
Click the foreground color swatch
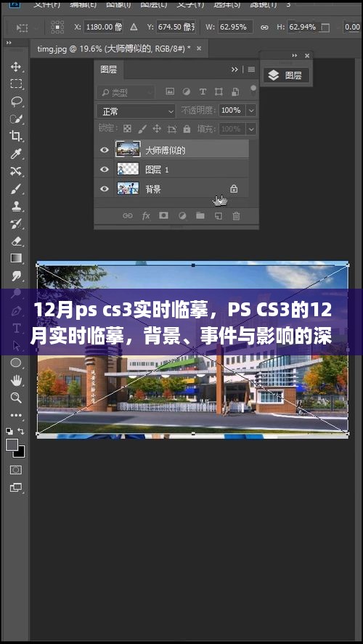(x=12, y=445)
